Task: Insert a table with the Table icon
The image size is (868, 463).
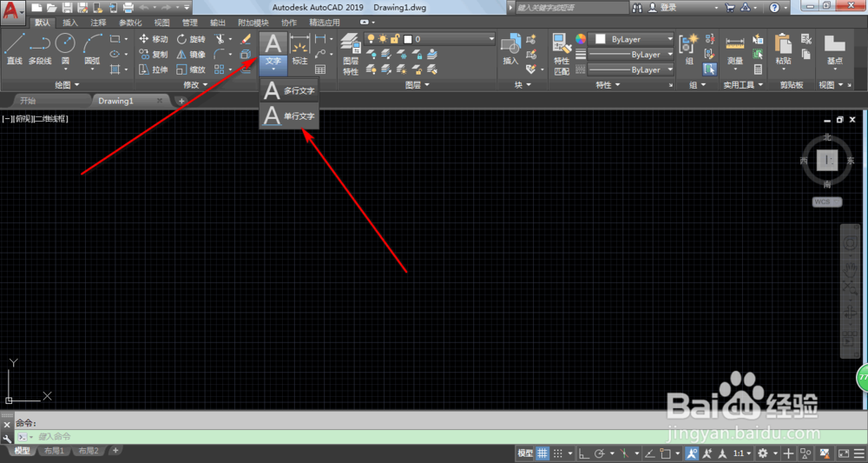Action: tap(320, 69)
